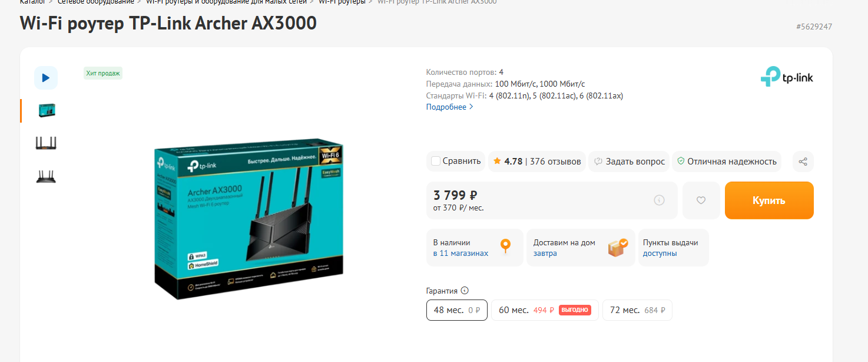
Task: Open Wi-Fi роутеры breadcrumb link
Action: [x=342, y=2]
